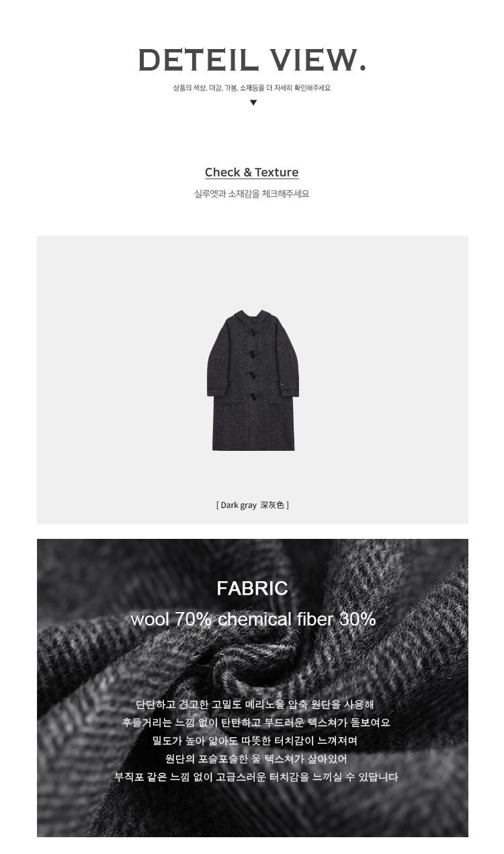Click the FABRIC title on fabric photo
Image resolution: width=504 pixels, height=854 pixels.
[252, 589]
